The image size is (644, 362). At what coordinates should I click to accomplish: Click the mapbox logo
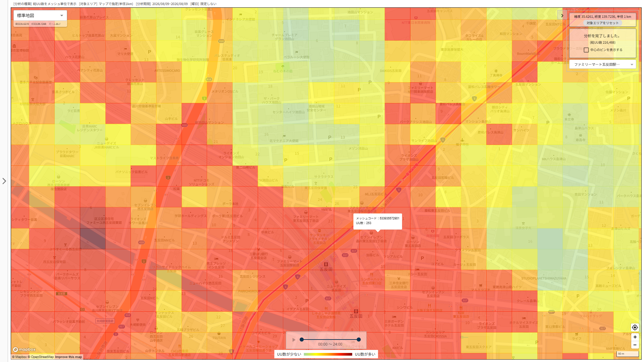coord(24,350)
